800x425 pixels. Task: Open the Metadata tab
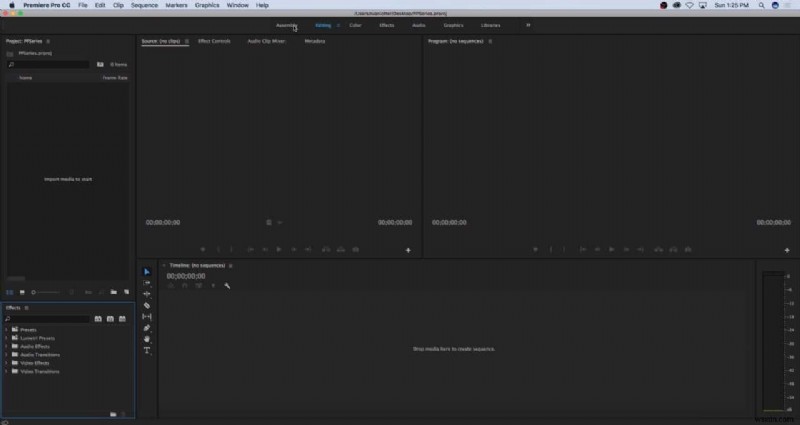(x=315, y=41)
